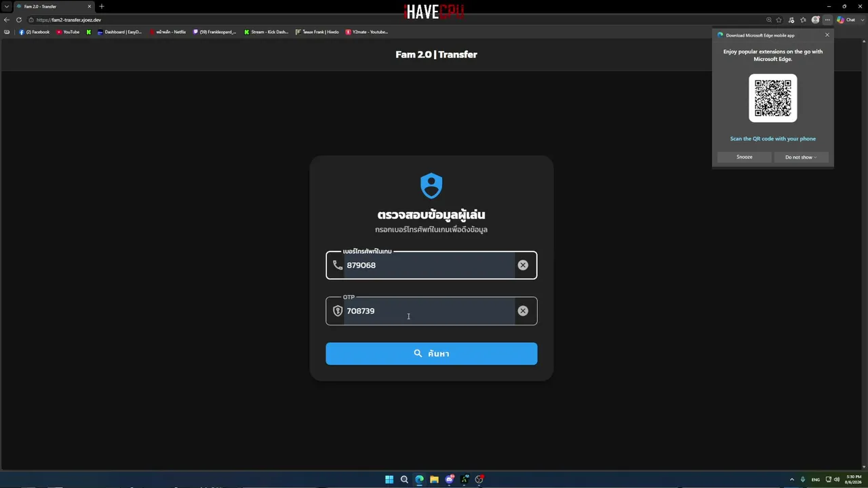Close the Fam 2.0 - Transfer tab

click(x=89, y=6)
